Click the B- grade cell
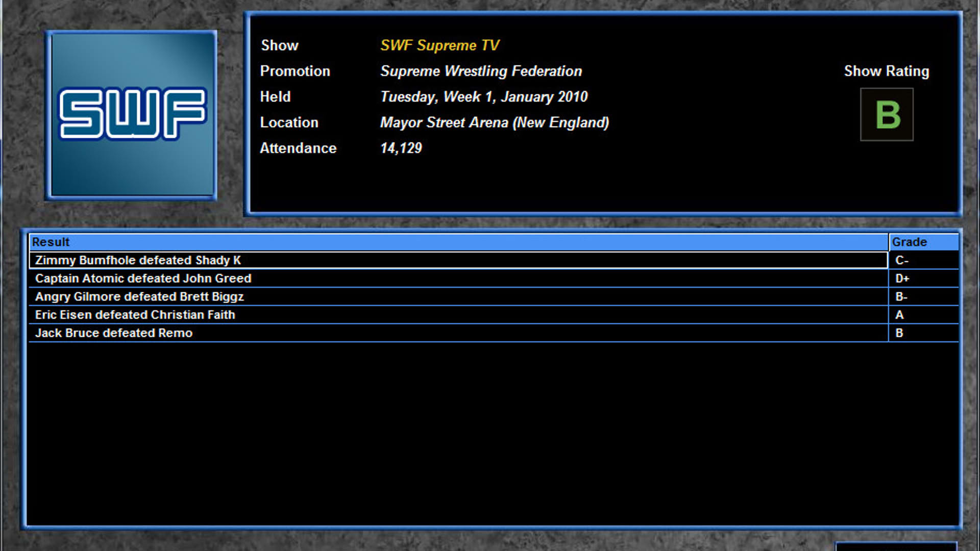 924,297
